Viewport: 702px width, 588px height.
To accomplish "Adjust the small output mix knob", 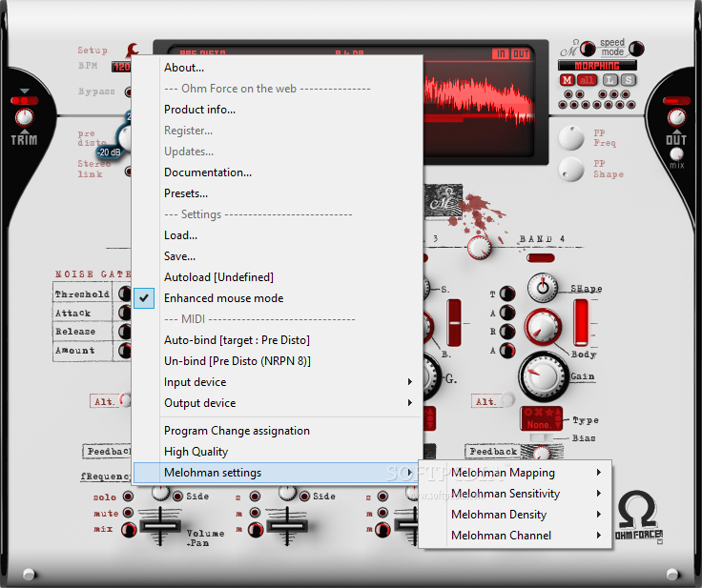I will tap(676, 154).
